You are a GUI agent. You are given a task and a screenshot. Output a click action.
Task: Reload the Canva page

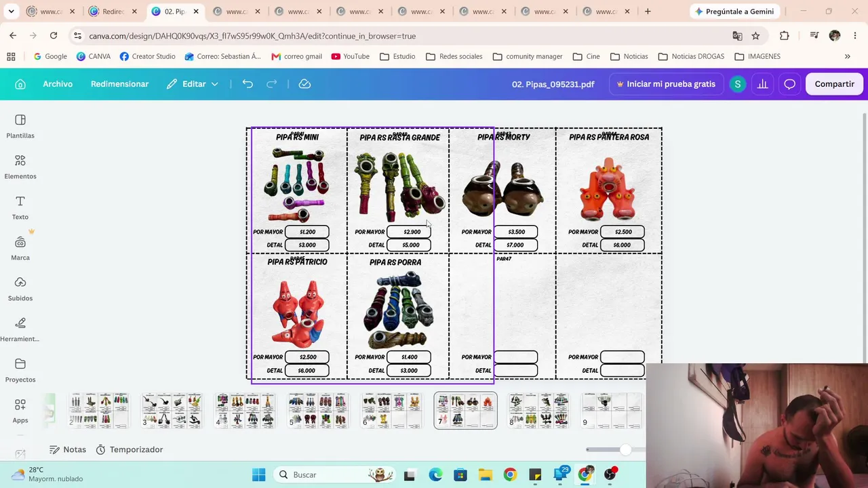point(54,36)
